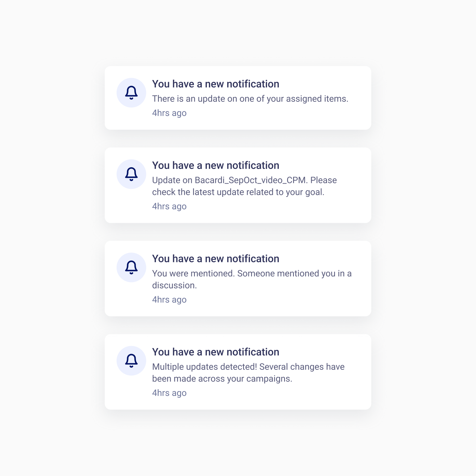This screenshot has width=476, height=476.
Task: Select the circular icon badge in the top card
Action: tap(131, 93)
